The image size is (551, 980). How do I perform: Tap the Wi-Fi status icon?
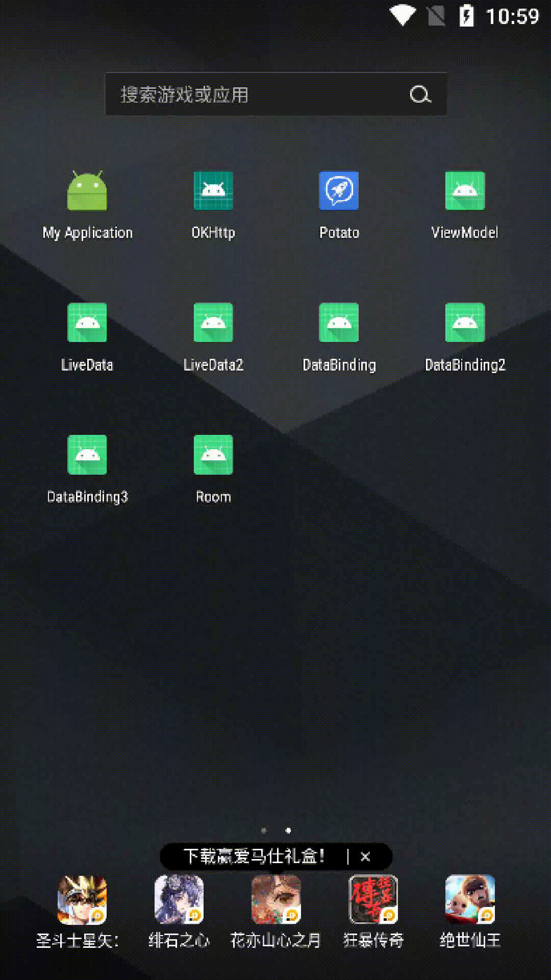[x=403, y=16]
